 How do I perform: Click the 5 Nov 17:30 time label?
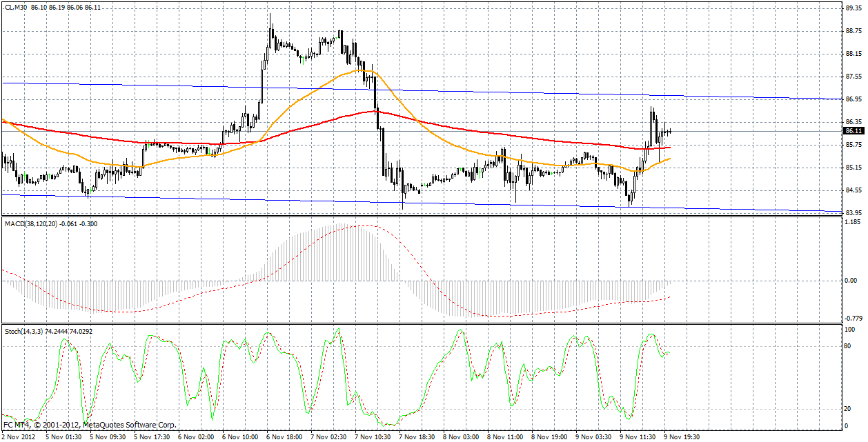[x=151, y=437]
